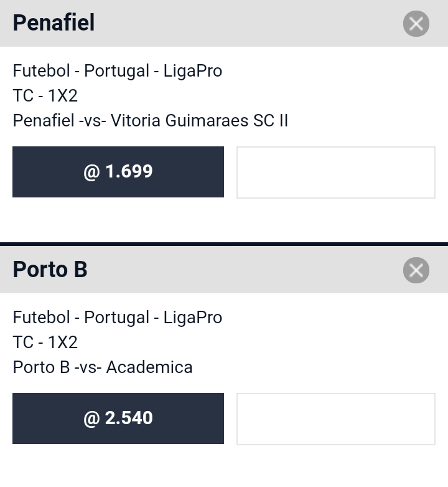Click the TC - 1X2 market under Porto B

click(45, 343)
